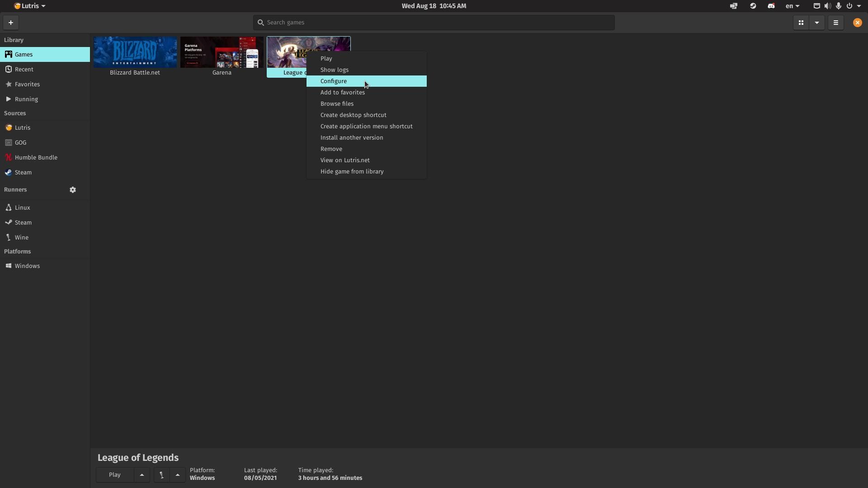
Task: Open the runners settings gear icon
Action: pyautogui.click(x=73, y=190)
